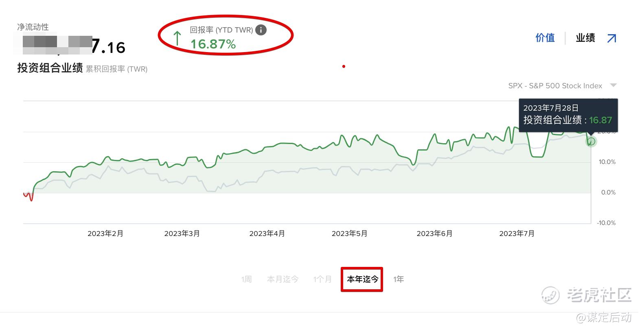Image resolution: width=644 pixels, height=332 pixels.
Task: Click the 投资组合业绩 heading
Action: point(50,68)
